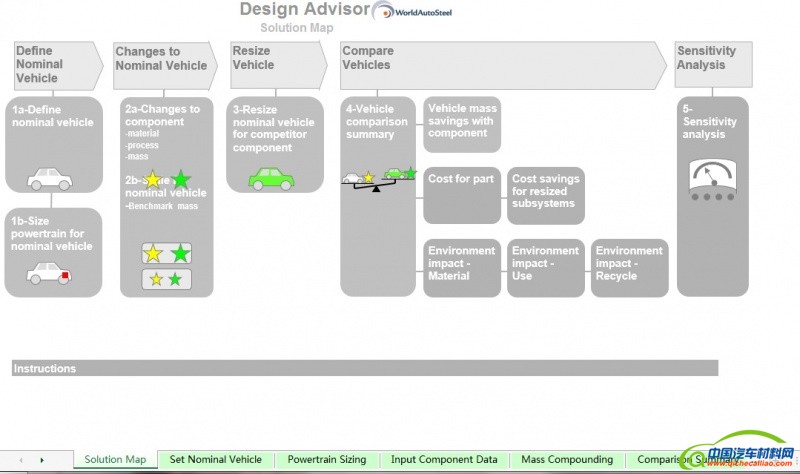Viewport: 800px width, 474px height.
Task: Click the small yellow and green stars box
Action: click(x=167, y=280)
